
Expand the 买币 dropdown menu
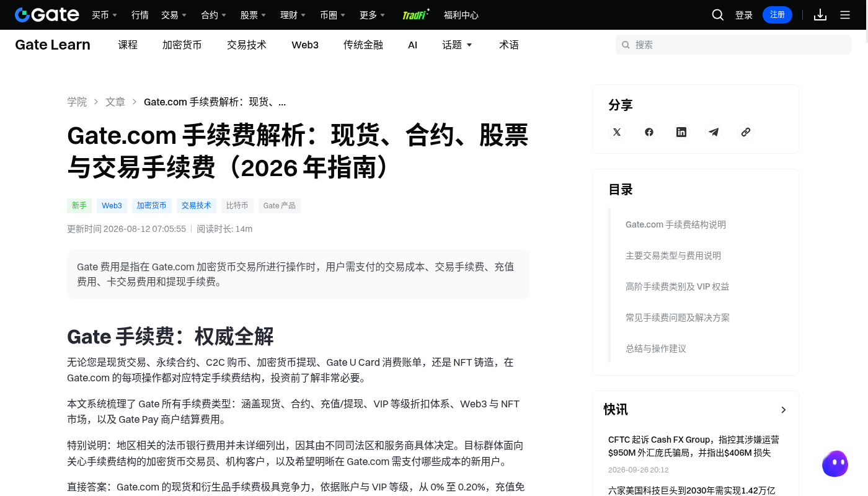105,15
